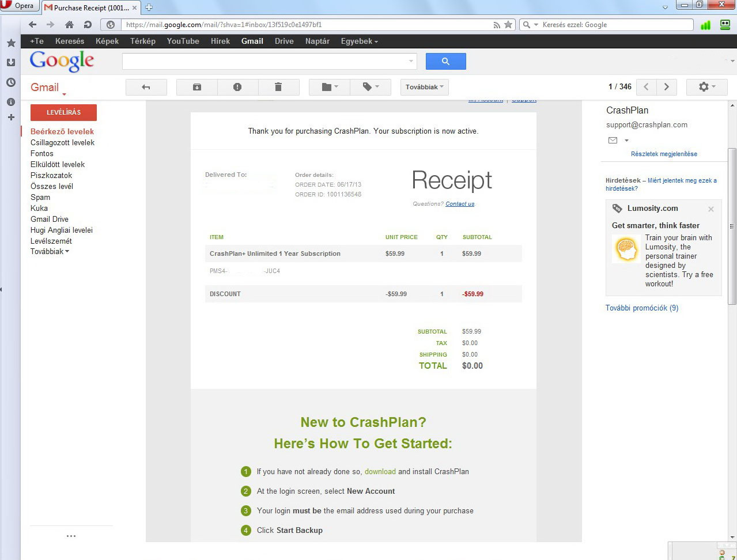737x560 pixels.
Task: Archive this email with archive button
Action: (x=197, y=87)
